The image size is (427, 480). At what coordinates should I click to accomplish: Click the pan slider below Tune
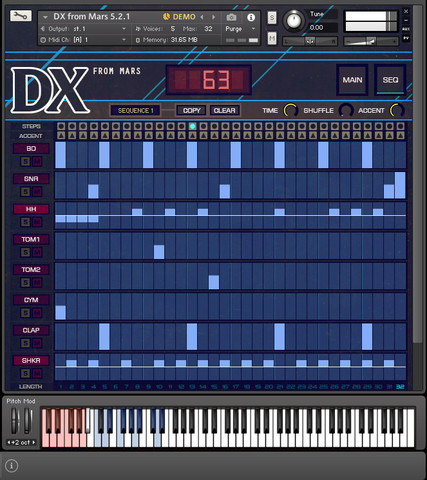point(310,41)
